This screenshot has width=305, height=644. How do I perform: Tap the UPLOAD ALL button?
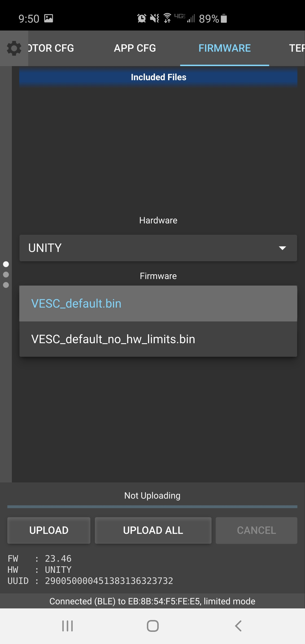[153, 530]
